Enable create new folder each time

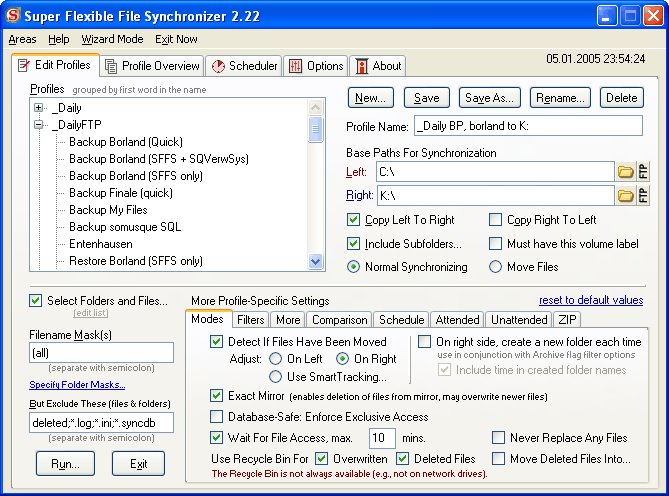(x=424, y=342)
